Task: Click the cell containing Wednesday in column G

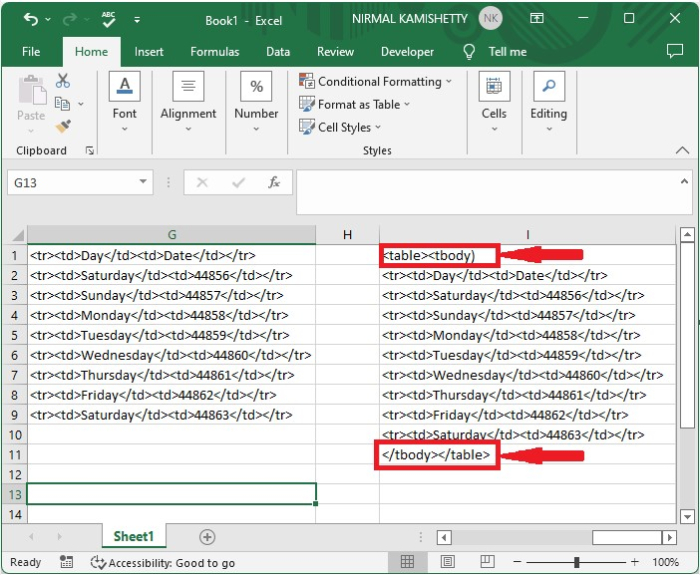Action: pyautogui.click(x=171, y=355)
